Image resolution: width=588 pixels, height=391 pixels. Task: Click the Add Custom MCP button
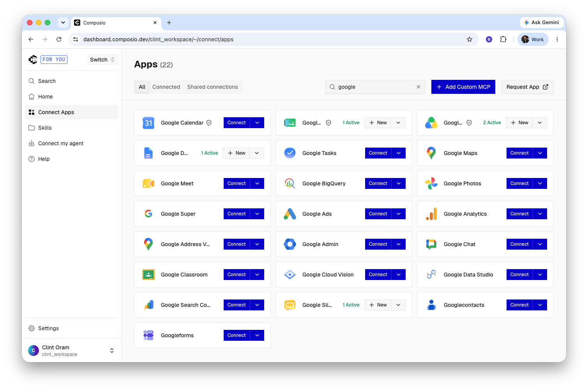[x=463, y=87]
